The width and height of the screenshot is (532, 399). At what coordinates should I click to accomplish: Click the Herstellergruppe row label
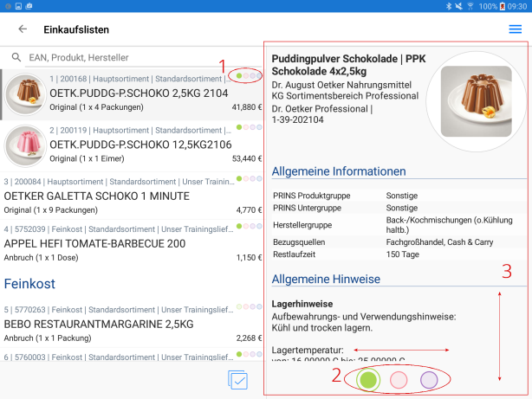(302, 225)
